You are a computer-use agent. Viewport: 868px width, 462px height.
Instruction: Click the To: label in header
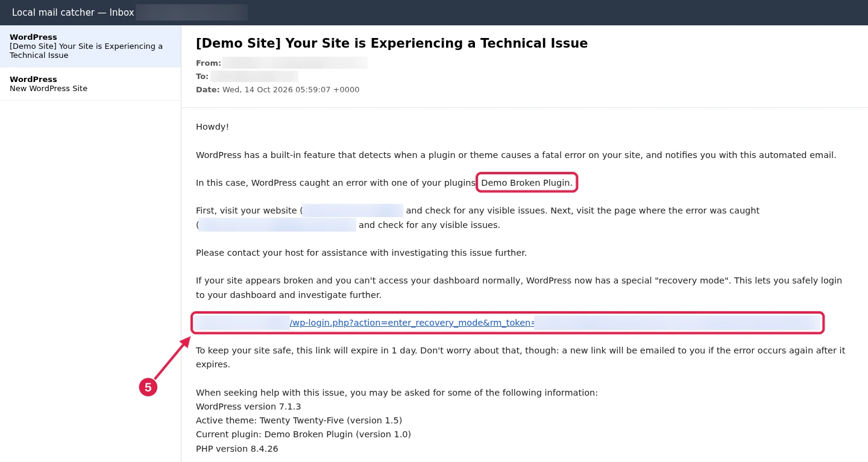coord(202,77)
